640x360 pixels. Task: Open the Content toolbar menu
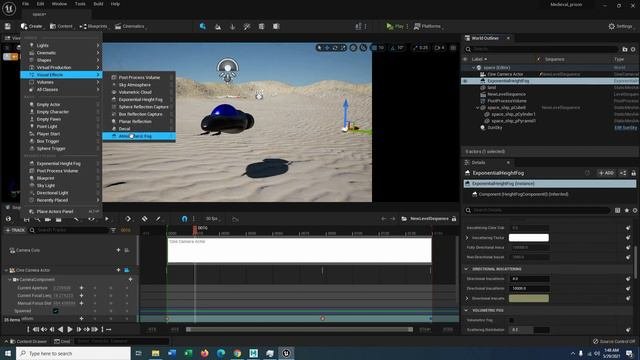pos(62,26)
